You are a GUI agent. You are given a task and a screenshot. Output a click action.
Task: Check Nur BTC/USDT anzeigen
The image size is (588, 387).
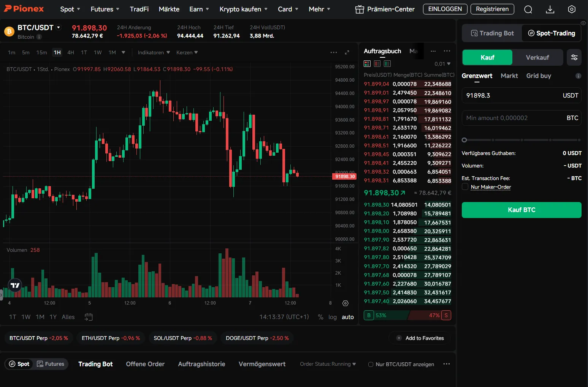pyautogui.click(x=371, y=364)
